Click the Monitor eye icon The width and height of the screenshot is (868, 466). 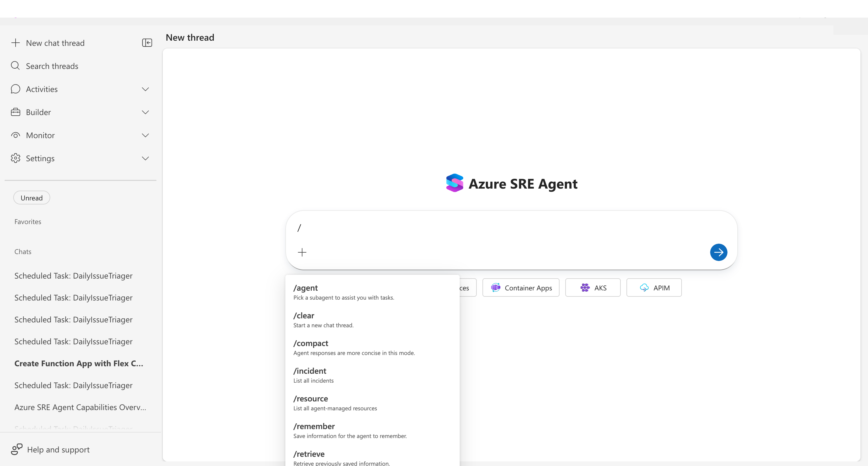pyautogui.click(x=16, y=135)
